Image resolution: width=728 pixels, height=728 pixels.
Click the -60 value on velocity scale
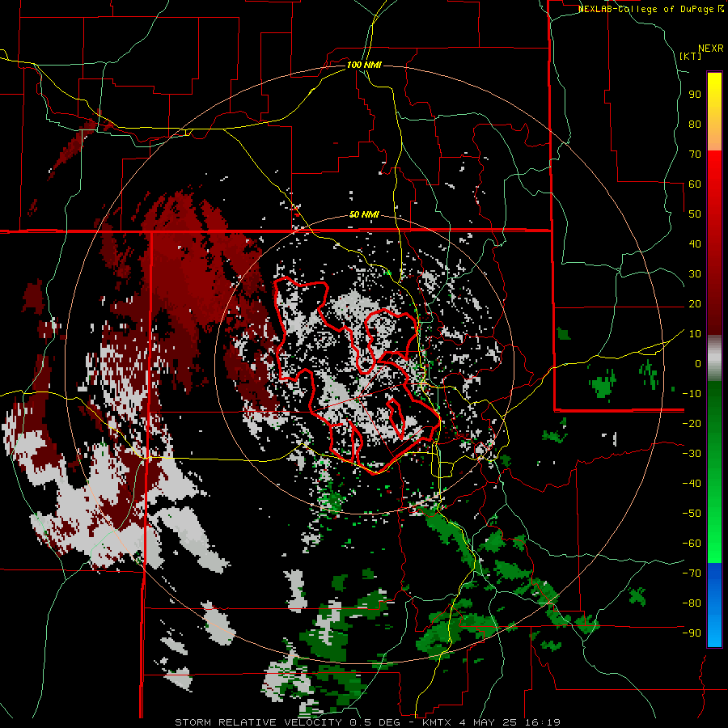tap(692, 544)
